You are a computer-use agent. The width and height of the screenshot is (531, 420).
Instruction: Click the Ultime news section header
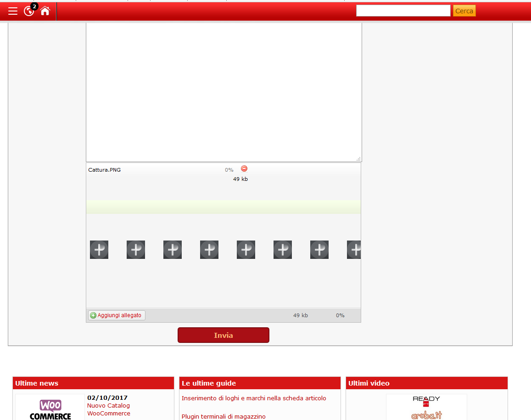click(x=93, y=383)
